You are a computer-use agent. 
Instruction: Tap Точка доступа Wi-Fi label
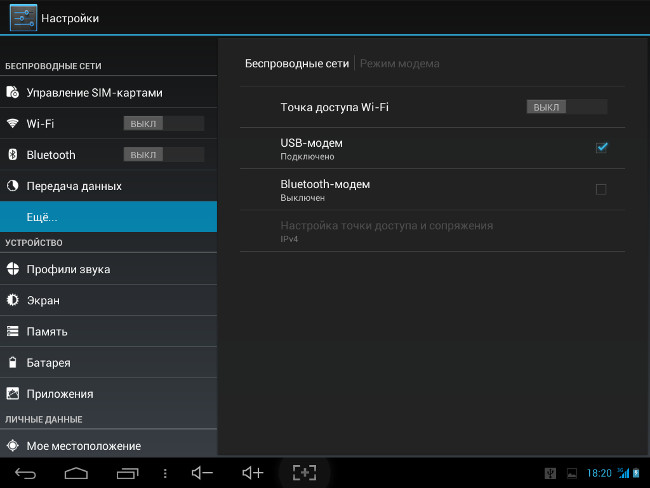335,107
